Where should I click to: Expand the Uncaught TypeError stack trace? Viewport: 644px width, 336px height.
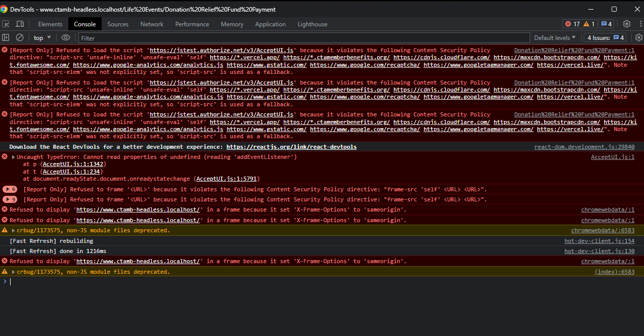[x=13, y=157]
